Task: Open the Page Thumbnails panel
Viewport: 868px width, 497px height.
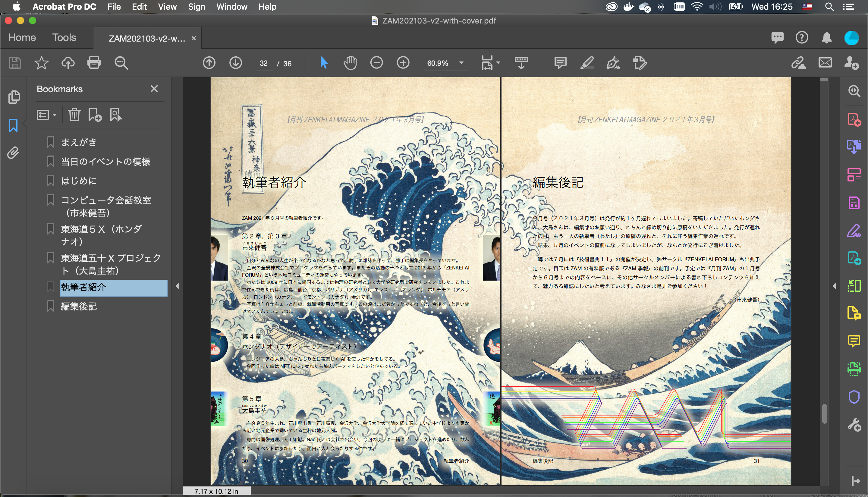Action: (14, 97)
